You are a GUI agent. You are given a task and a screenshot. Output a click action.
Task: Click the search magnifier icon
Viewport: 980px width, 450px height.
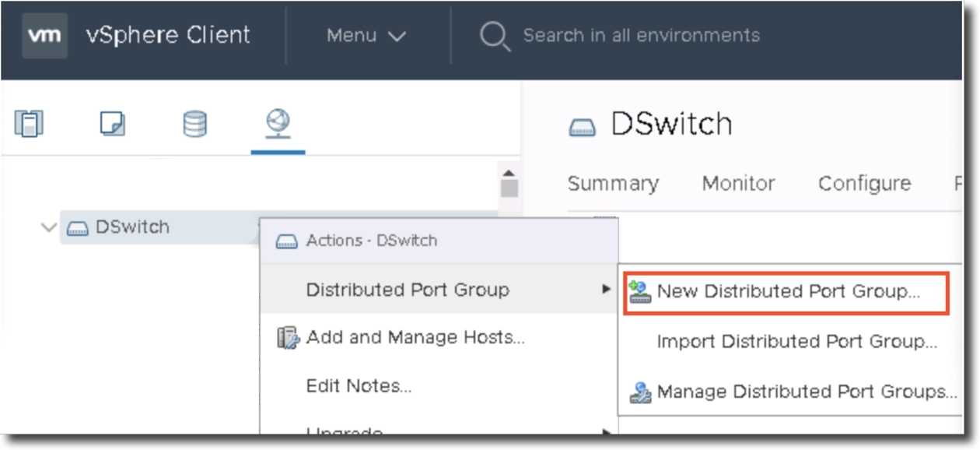(x=494, y=36)
